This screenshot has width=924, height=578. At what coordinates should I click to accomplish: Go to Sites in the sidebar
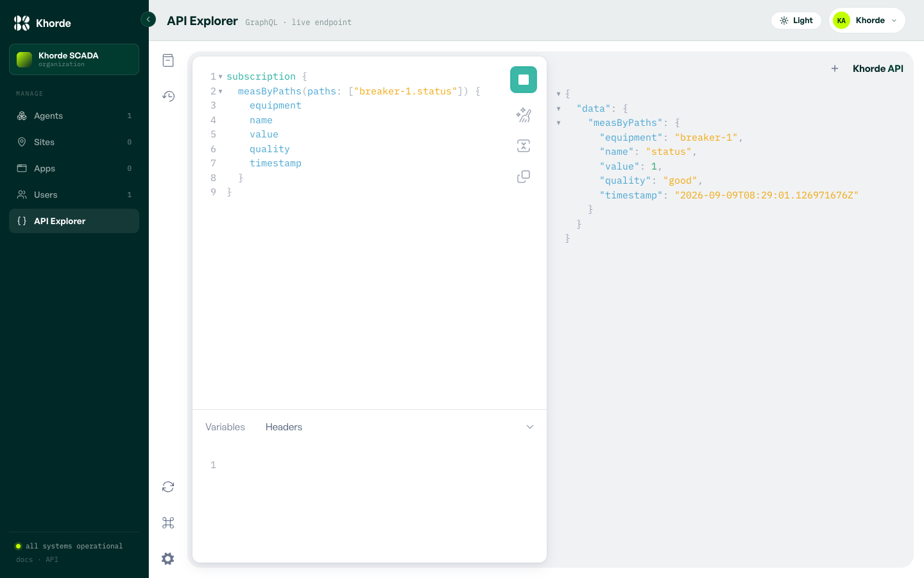click(74, 142)
